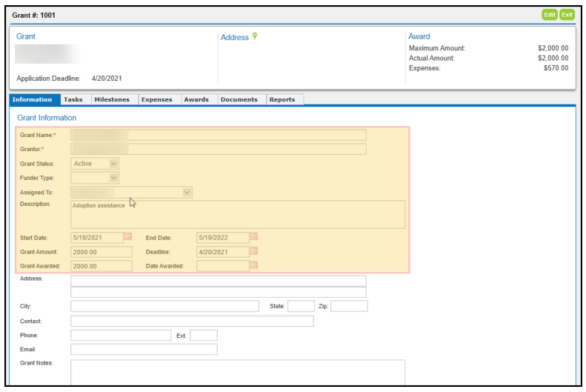Image resolution: width=586 pixels, height=392 pixels.
Task: Go to the Awards tab
Action: point(199,99)
